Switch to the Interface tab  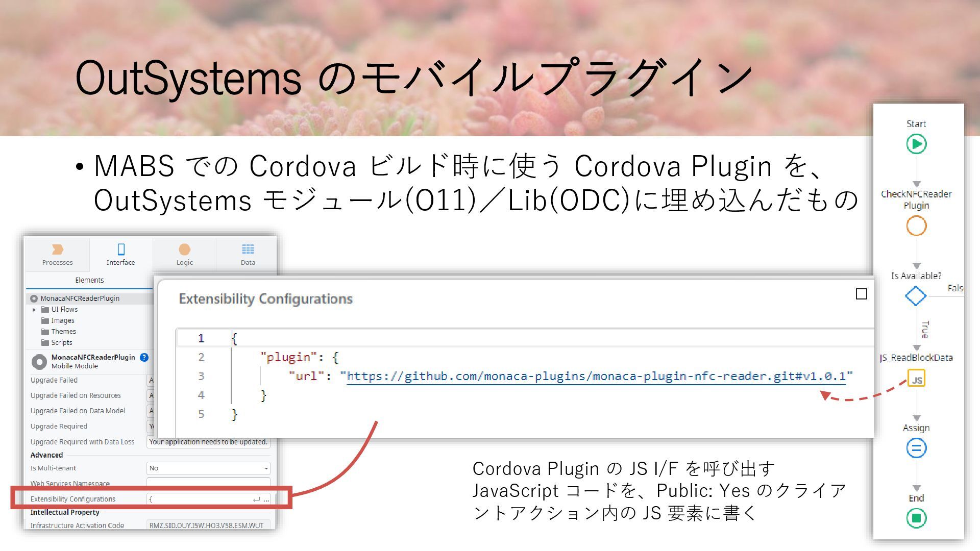(120, 255)
